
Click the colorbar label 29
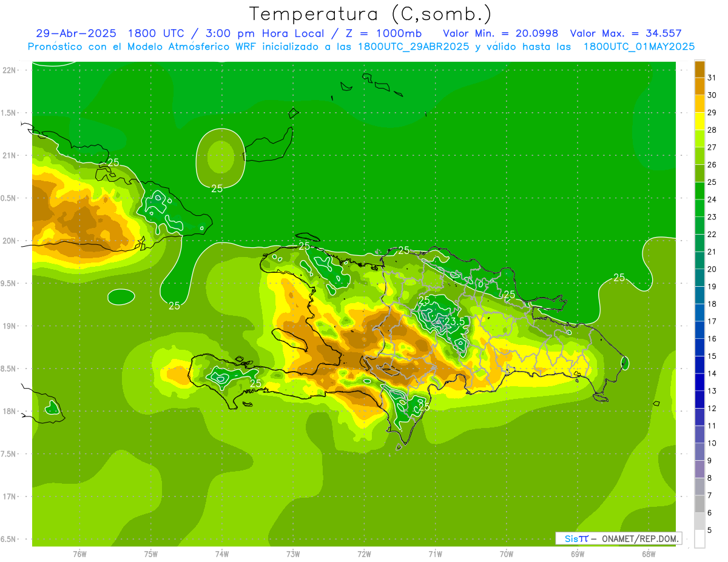pyautogui.click(x=712, y=112)
